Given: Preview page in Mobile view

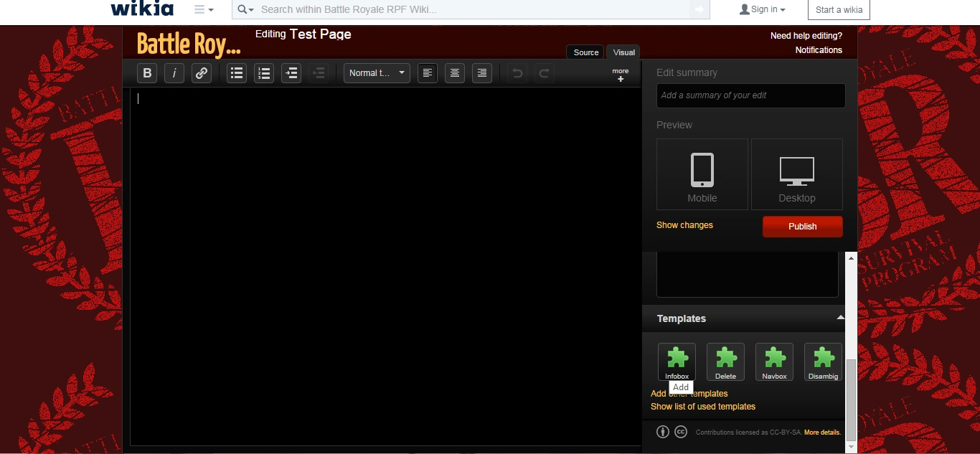Looking at the screenshot, I should coord(702,174).
